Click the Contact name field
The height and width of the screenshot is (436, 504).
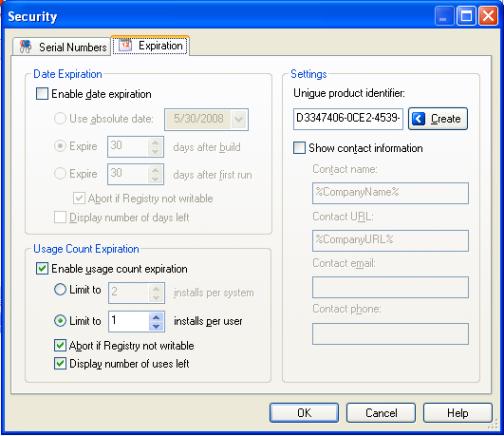[x=390, y=193]
